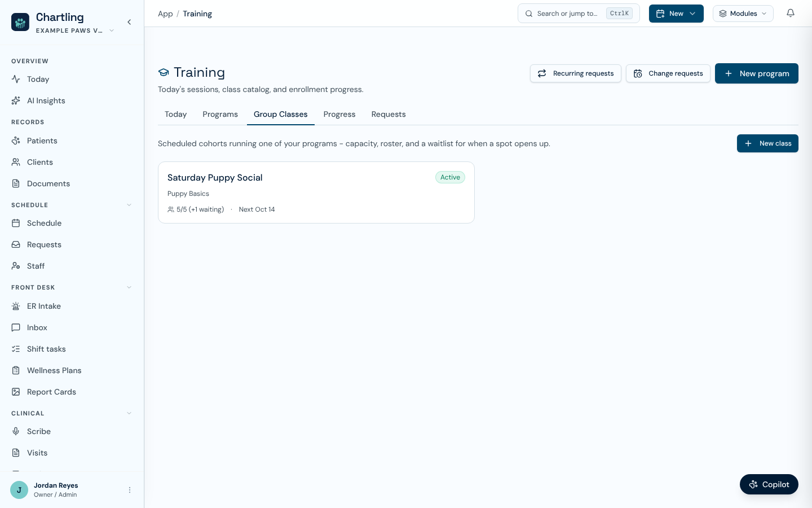Open the Modules dropdown
The width and height of the screenshot is (812, 508).
coord(743,14)
